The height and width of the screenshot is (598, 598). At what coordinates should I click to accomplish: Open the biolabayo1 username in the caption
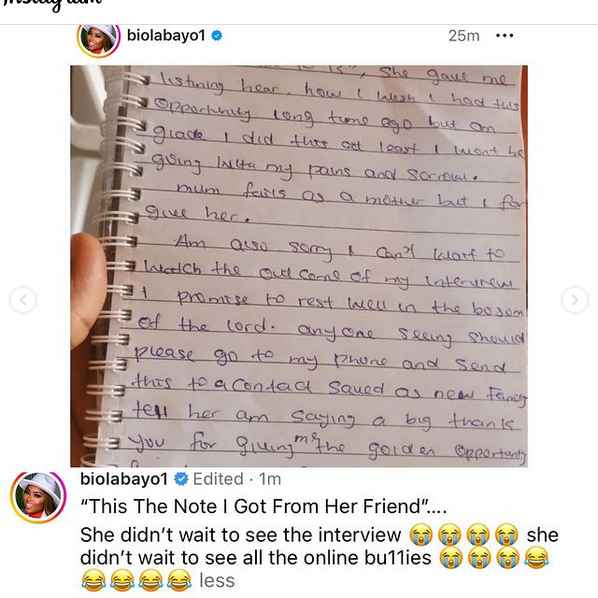pos(124,479)
